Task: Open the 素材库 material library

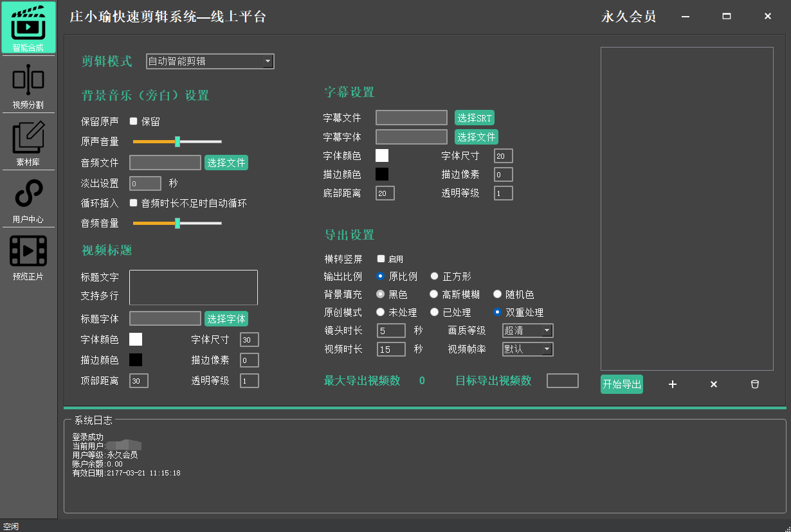Action: pyautogui.click(x=28, y=142)
